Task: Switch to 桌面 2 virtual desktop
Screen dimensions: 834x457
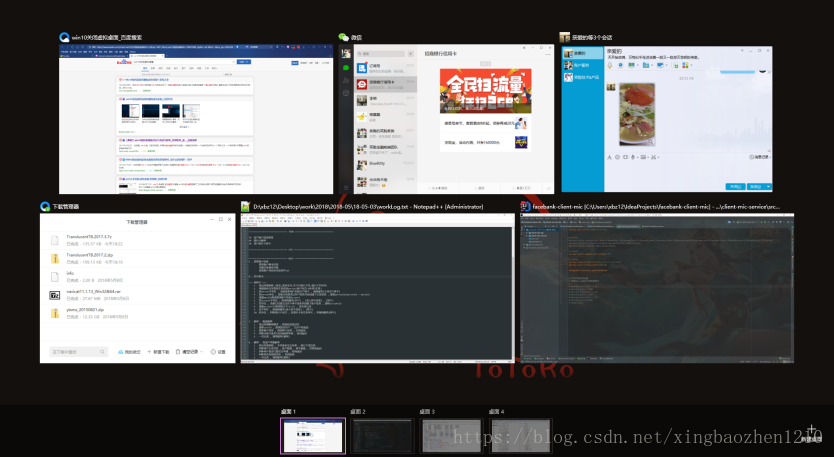Action: [x=382, y=436]
